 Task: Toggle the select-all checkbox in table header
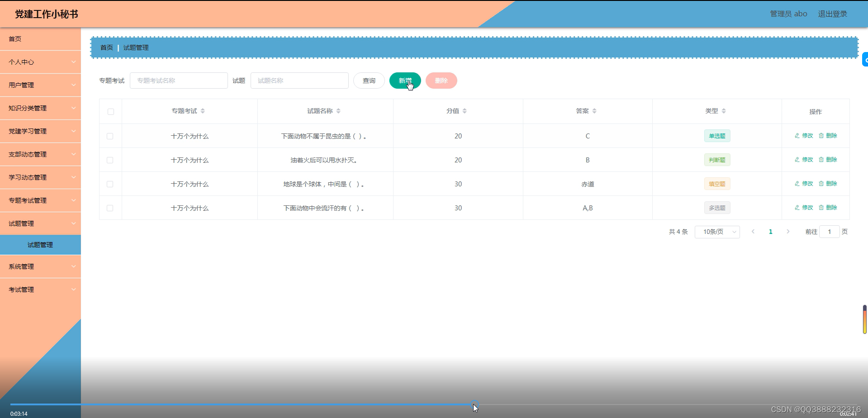pyautogui.click(x=111, y=112)
